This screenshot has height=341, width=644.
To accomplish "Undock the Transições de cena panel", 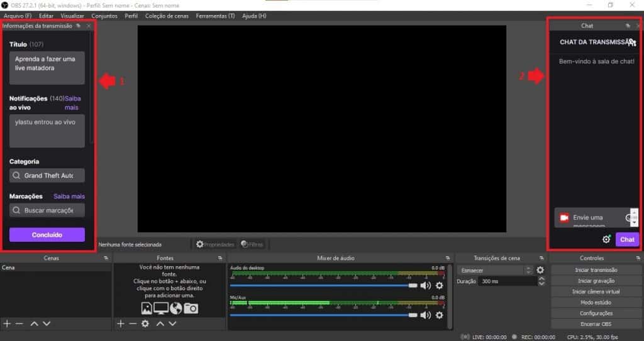I will point(541,258).
